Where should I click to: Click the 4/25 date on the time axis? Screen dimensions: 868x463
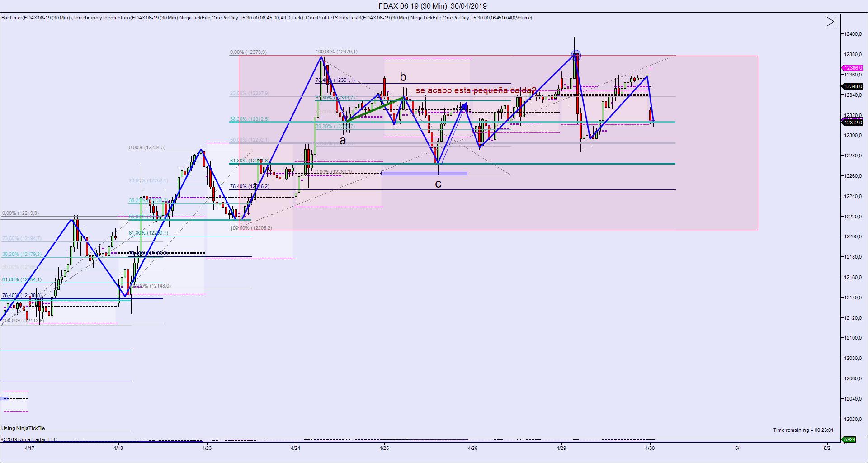[384, 448]
